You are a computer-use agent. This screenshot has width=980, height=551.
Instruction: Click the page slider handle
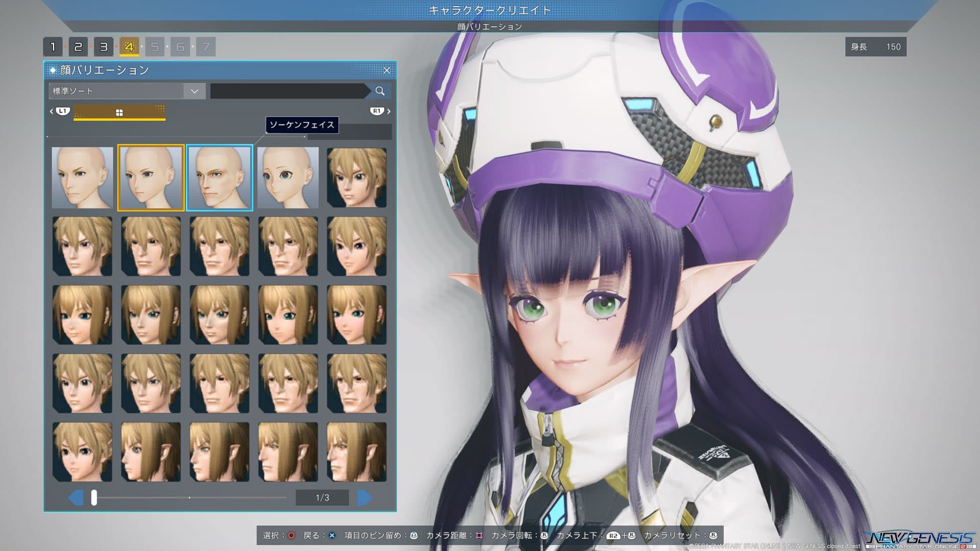pyautogui.click(x=94, y=497)
